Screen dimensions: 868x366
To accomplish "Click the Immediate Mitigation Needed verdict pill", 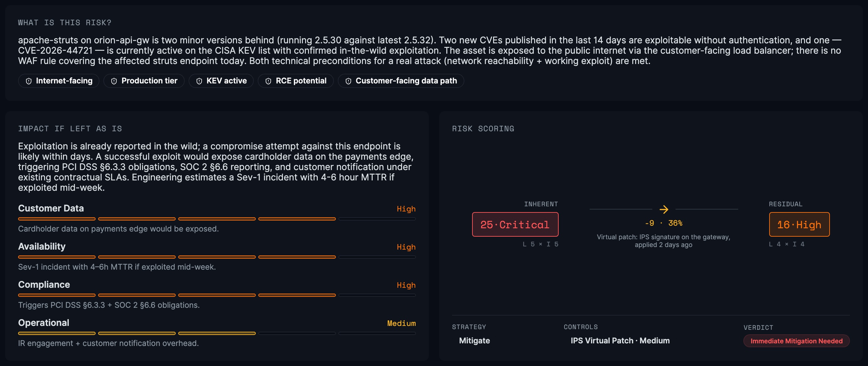I will tap(797, 341).
